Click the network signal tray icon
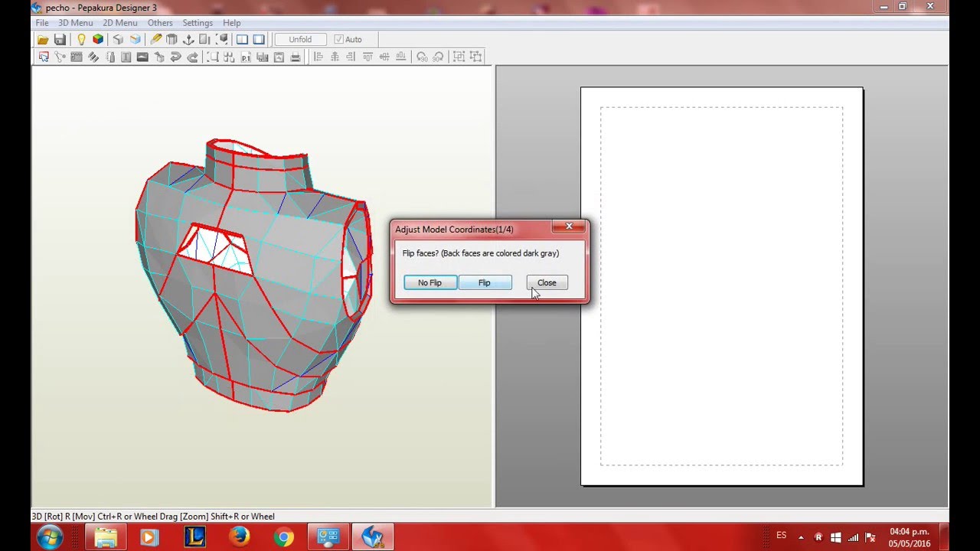This screenshot has height=551, width=980. [852, 537]
